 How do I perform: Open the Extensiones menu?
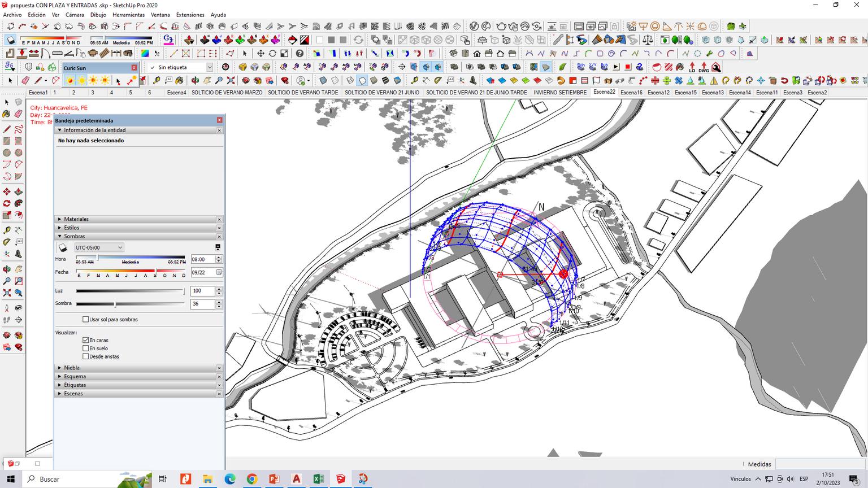pyautogui.click(x=190, y=15)
